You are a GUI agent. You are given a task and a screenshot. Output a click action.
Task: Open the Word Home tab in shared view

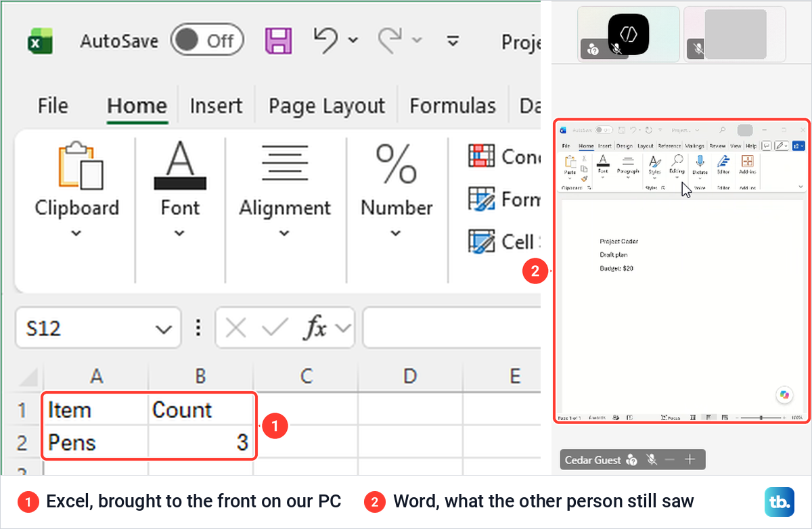(586, 146)
